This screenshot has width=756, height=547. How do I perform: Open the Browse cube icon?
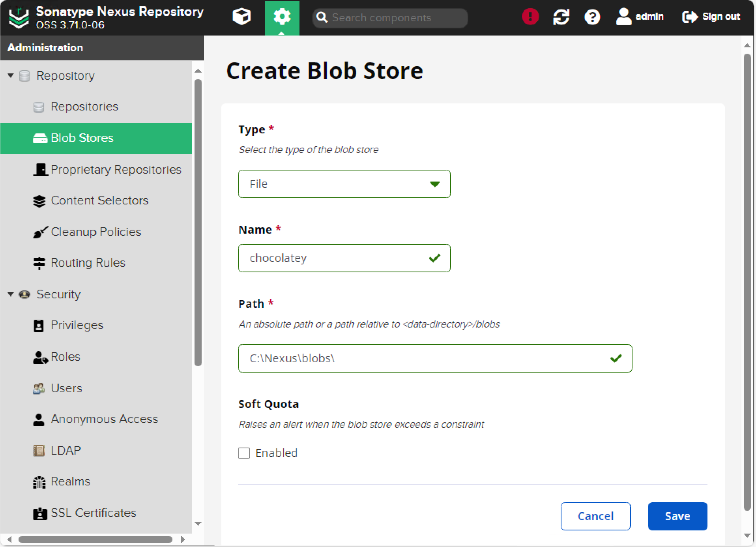[x=241, y=17]
